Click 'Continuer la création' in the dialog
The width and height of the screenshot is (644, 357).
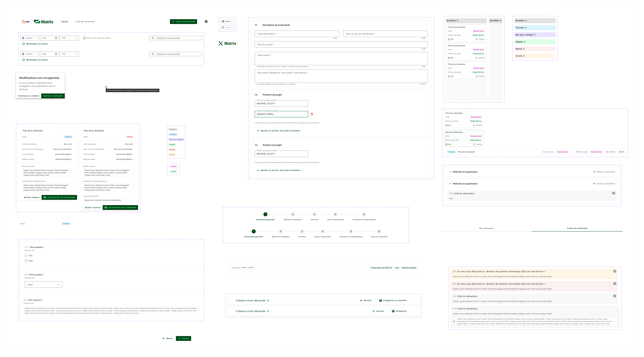point(29,96)
